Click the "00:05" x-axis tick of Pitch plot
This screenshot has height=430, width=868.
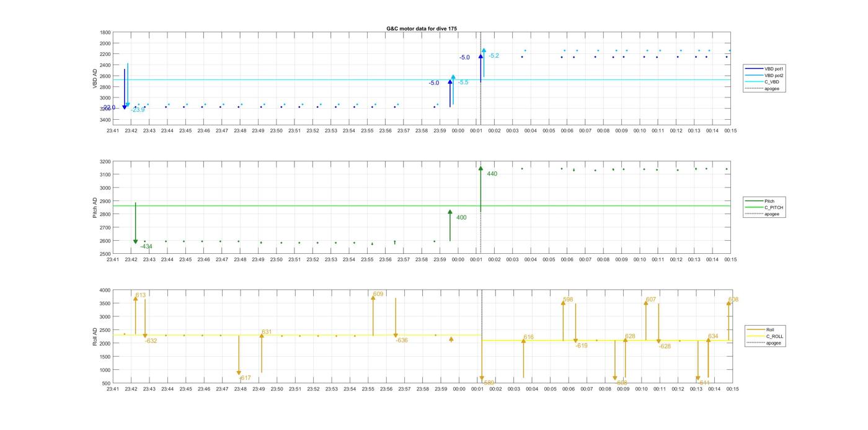point(549,259)
